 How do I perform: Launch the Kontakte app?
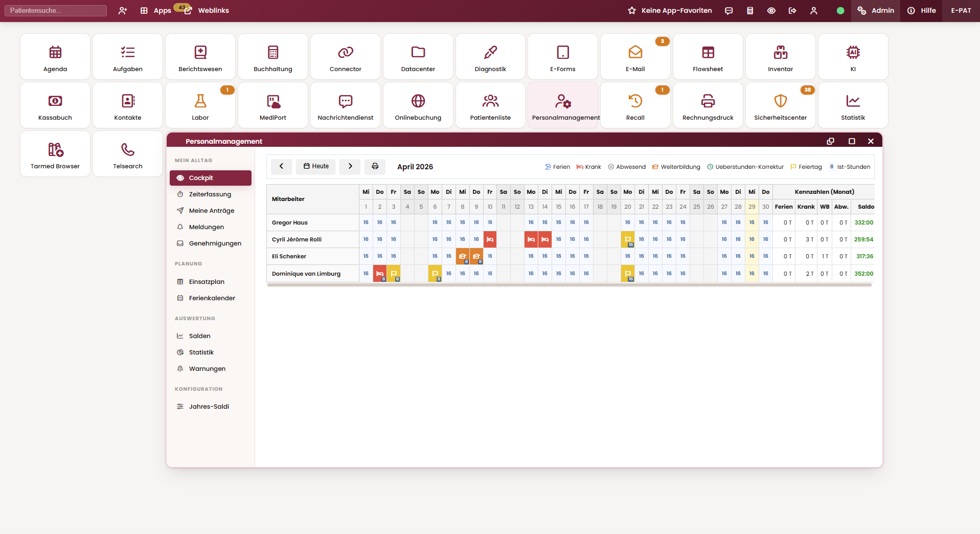128,105
